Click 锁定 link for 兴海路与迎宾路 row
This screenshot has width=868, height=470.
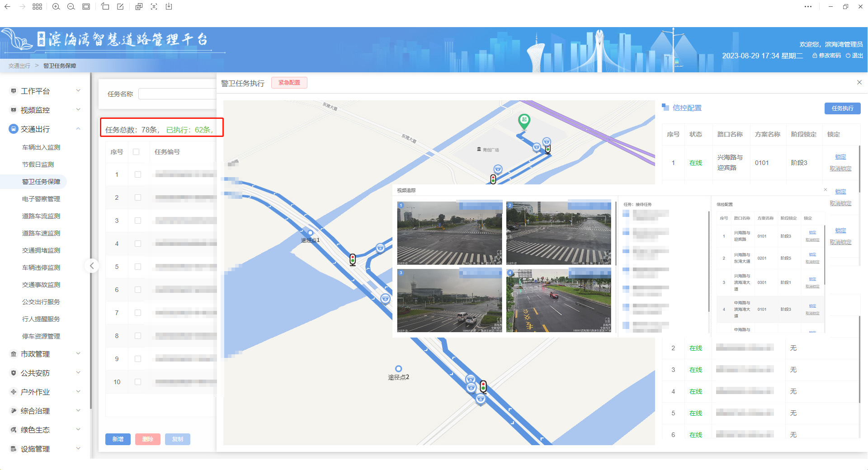(x=840, y=157)
